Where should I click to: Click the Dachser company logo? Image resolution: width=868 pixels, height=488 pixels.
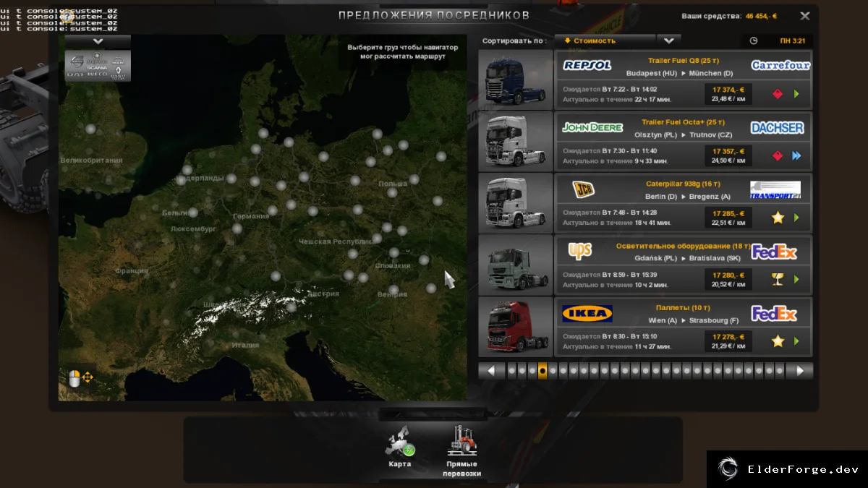tap(777, 128)
